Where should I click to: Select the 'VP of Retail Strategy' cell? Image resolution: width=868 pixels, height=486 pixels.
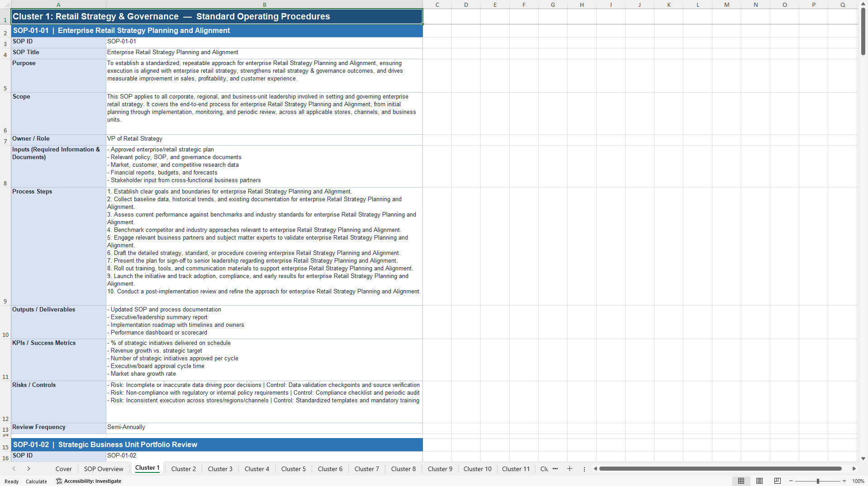point(264,140)
